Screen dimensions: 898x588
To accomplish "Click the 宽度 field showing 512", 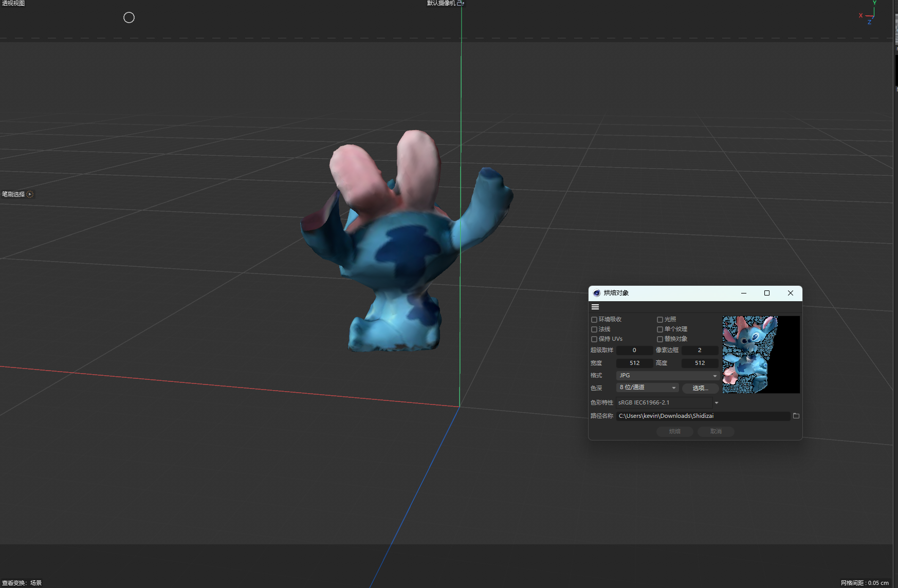I will [635, 363].
